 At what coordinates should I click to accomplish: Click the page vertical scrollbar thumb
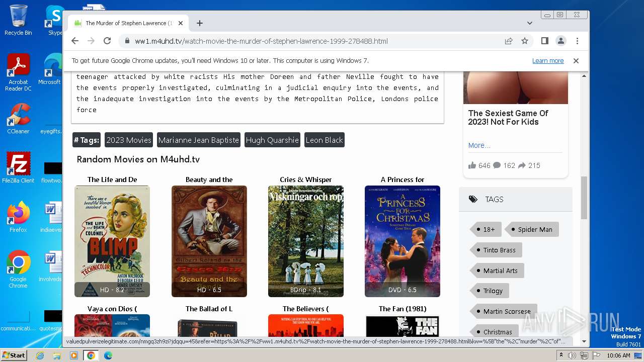584,198
